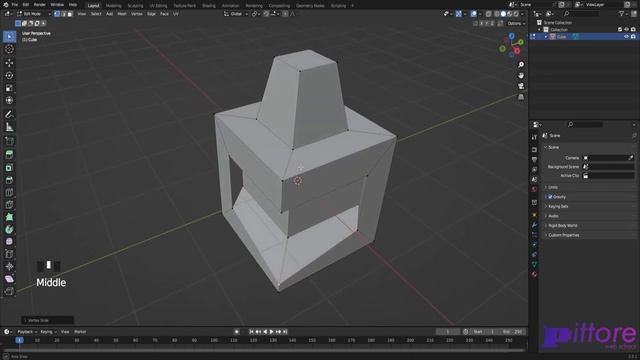640x360 pixels.
Task: Open the Playback dropdown in timeline
Action: pos(27,332)
